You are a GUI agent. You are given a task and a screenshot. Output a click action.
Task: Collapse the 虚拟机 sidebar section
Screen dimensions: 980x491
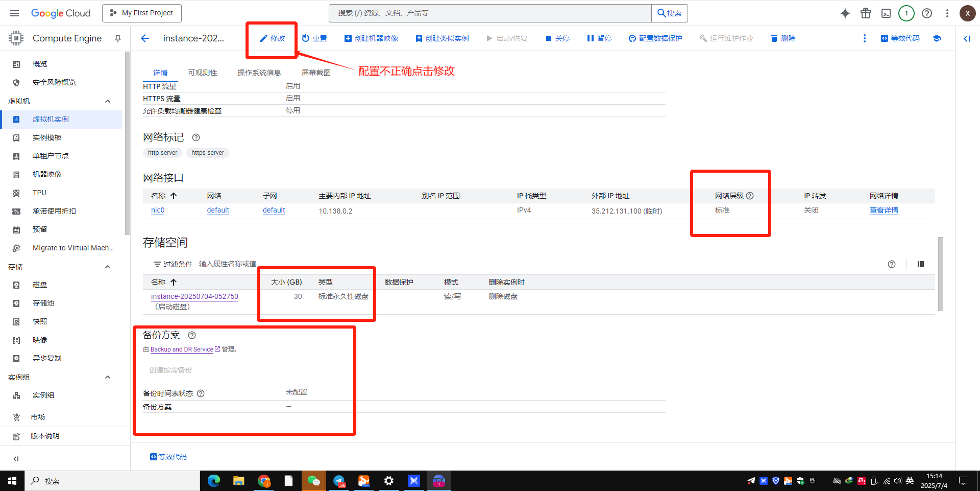[x=108, y=101]
